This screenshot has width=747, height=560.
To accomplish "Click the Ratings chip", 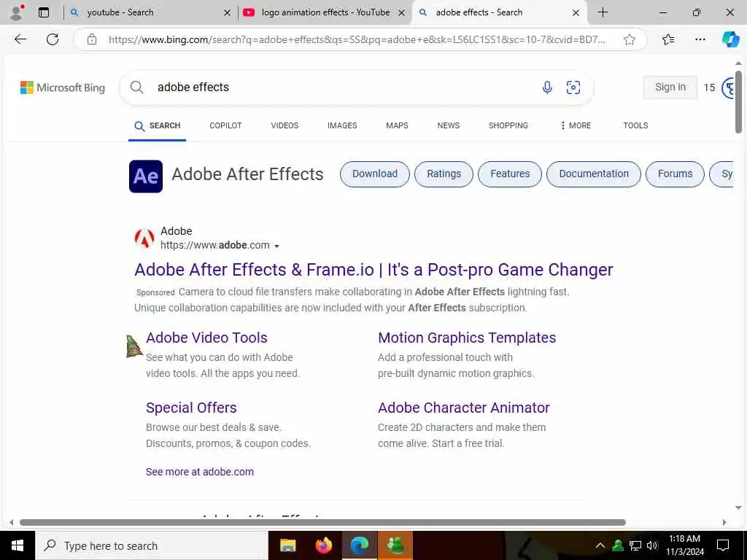I will pos(444,174).
